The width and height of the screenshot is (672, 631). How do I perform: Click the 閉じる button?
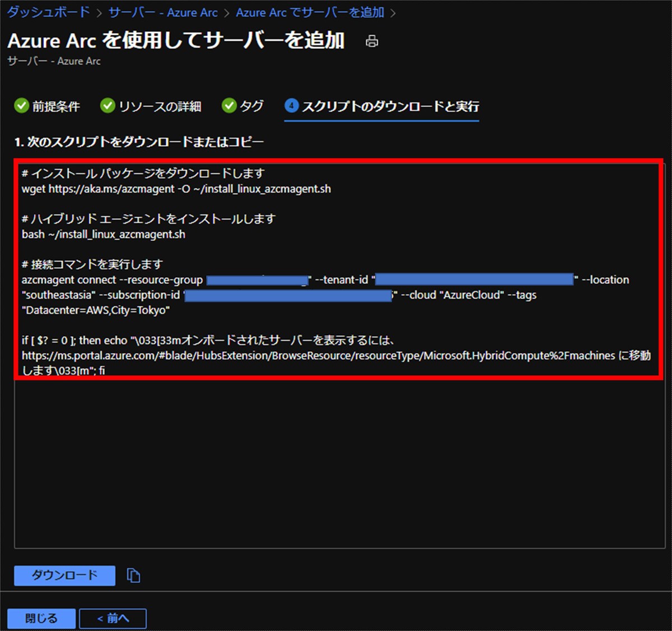pos(41,618)
